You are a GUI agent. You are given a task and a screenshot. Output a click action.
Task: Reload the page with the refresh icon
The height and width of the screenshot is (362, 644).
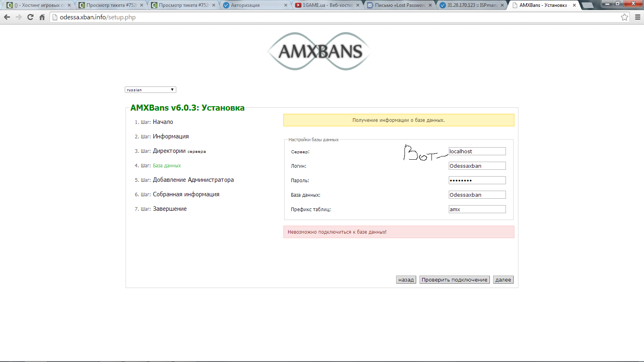tap(30, 17)
